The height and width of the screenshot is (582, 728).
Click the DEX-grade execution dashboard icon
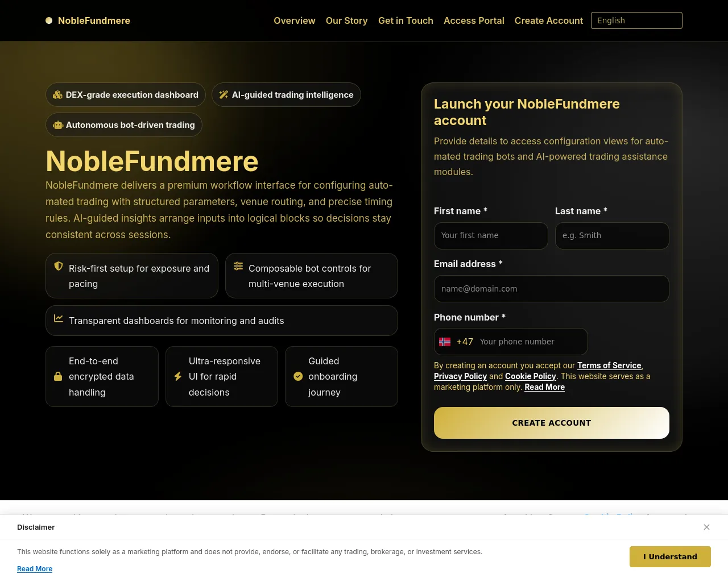[x=57, y=95]
